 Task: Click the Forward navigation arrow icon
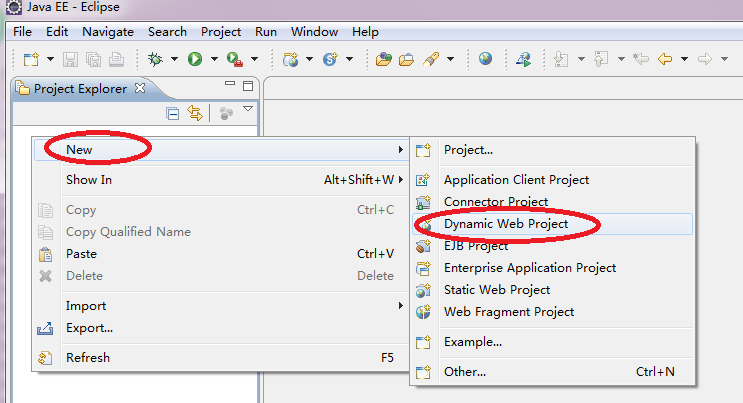point(705,59)
